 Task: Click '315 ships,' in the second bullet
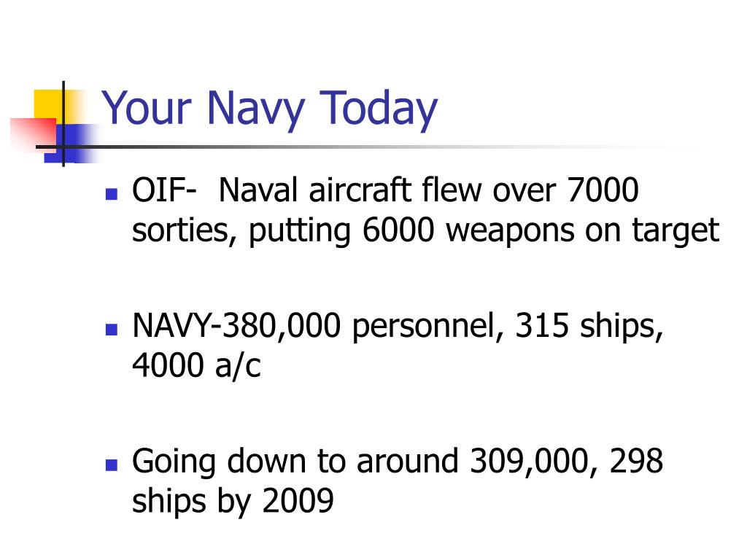[x=589, y=327]
